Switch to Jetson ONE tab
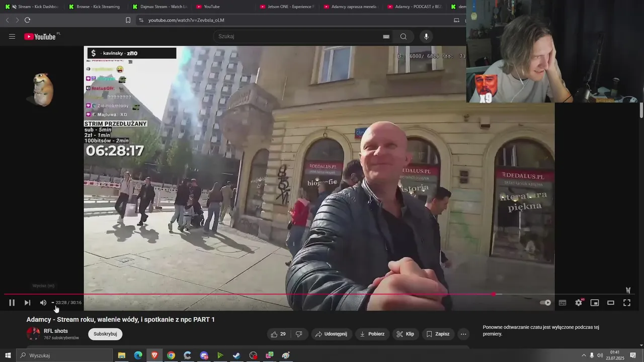 click(287, 7)
